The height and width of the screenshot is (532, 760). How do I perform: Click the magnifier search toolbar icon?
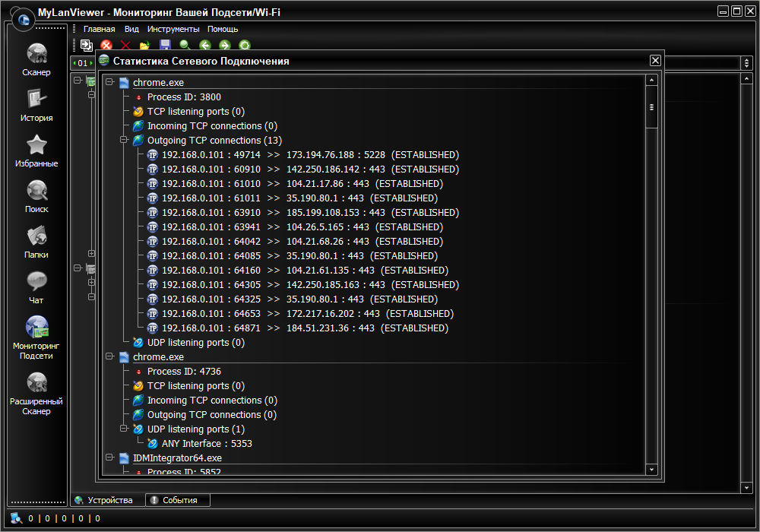coord(185,46)
